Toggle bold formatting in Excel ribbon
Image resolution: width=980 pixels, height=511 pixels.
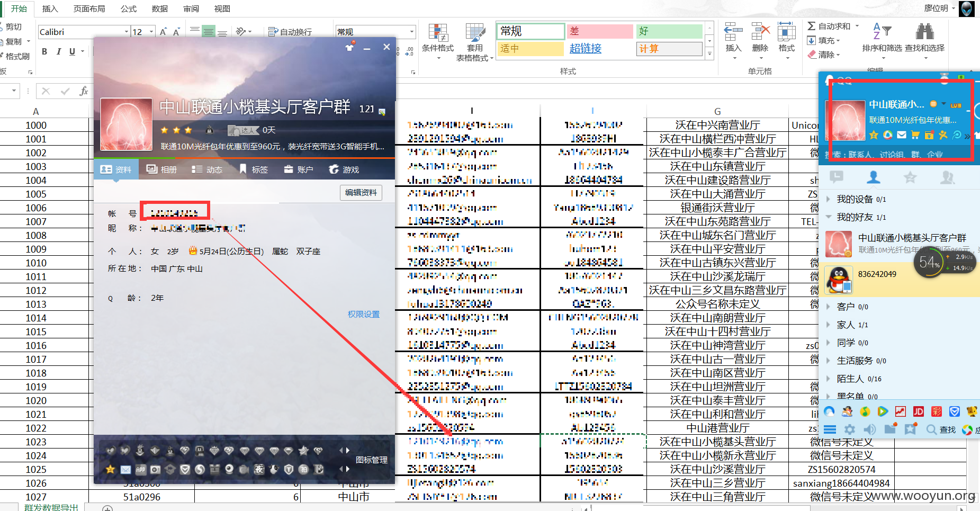pyautogui.click(x=44, y=51)
